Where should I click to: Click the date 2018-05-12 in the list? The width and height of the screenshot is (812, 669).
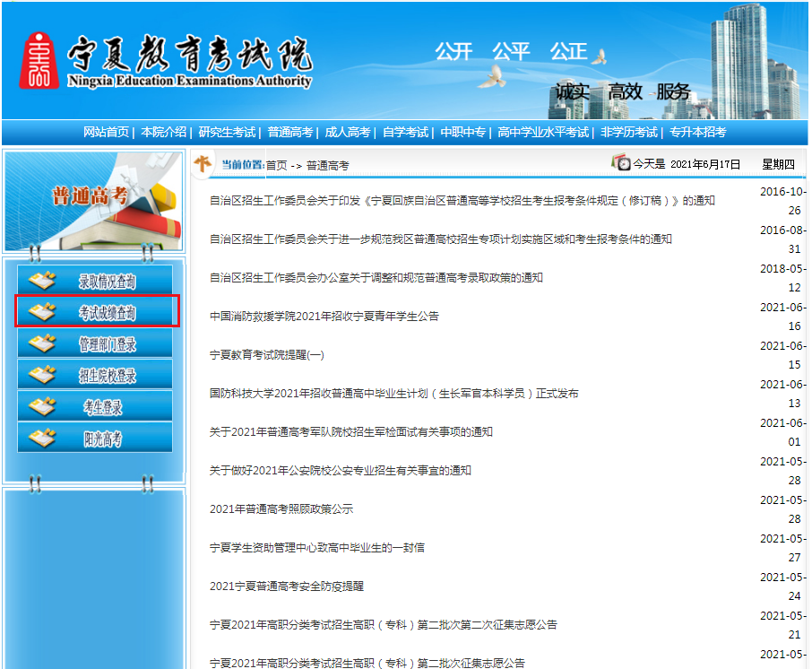783,278
